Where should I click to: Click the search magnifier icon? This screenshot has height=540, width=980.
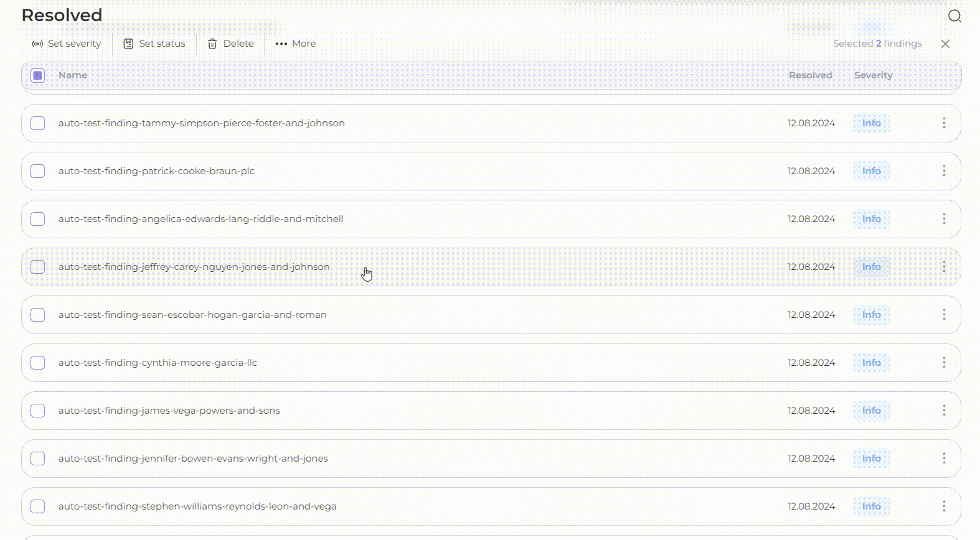pyautogui.click(x=954, y=16)
